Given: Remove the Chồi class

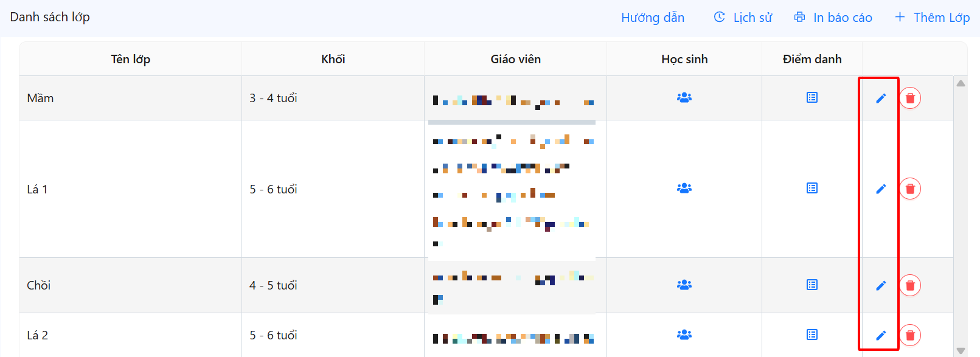Looking at the screenshot, I should [x=910, y=285].
